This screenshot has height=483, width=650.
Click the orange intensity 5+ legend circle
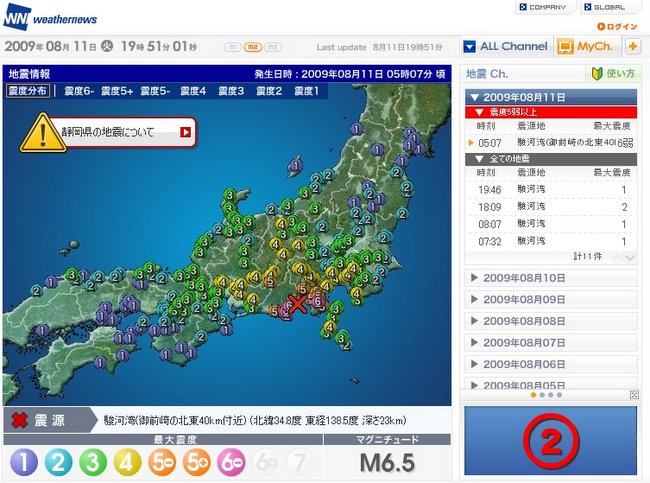tap(196, 462)
